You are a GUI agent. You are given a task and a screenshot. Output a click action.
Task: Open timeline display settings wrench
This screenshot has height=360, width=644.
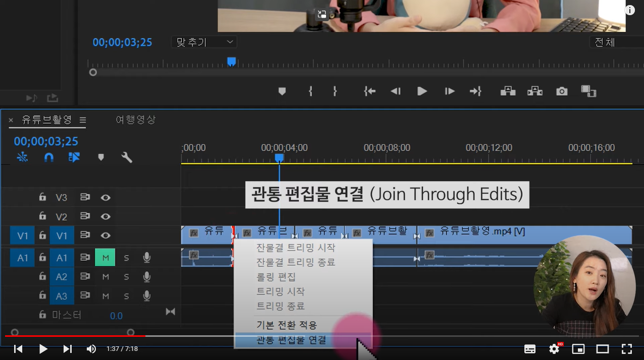[x=127, y=157]
